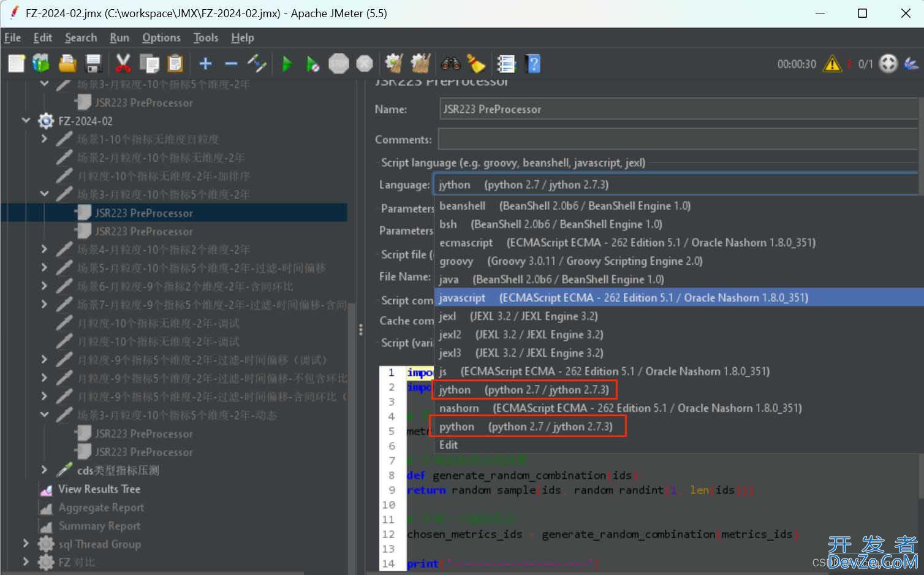
Task: Select nashorn in the language list
Action: pos(677,408)
